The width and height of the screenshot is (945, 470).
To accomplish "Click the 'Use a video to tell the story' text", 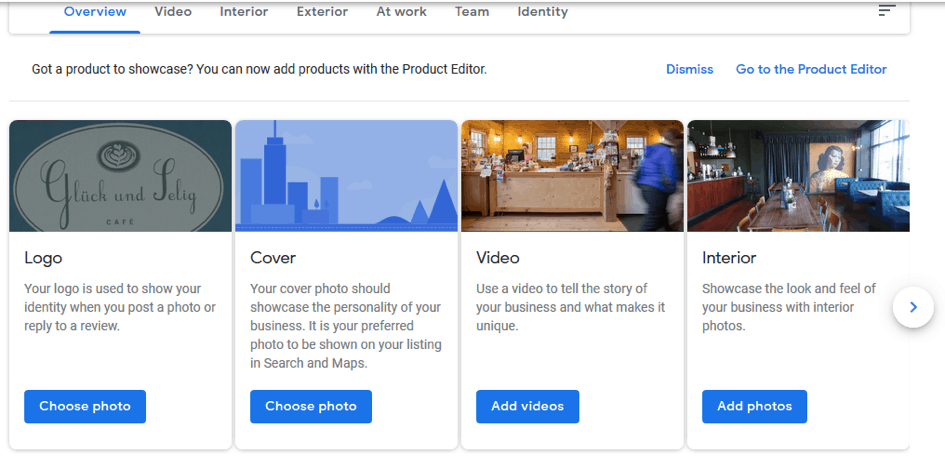I will point(571,307).
